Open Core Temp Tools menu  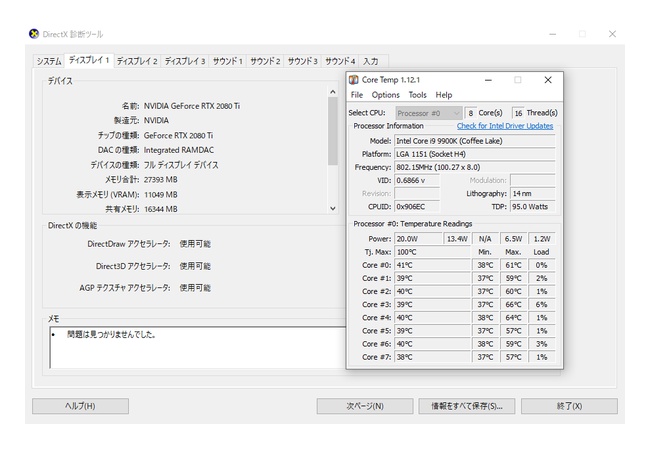[x=417, y=95]
